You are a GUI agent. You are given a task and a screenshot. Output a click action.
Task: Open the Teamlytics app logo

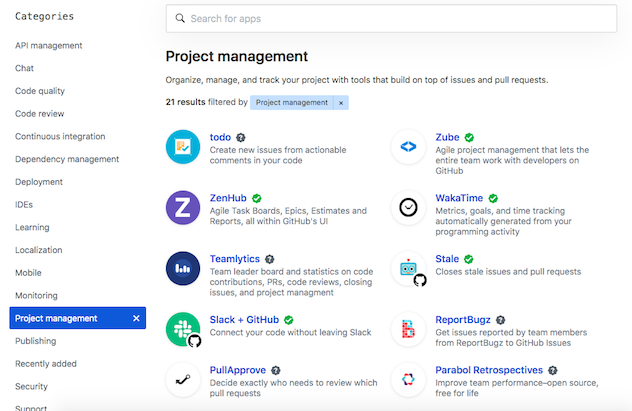click(183, 268)
